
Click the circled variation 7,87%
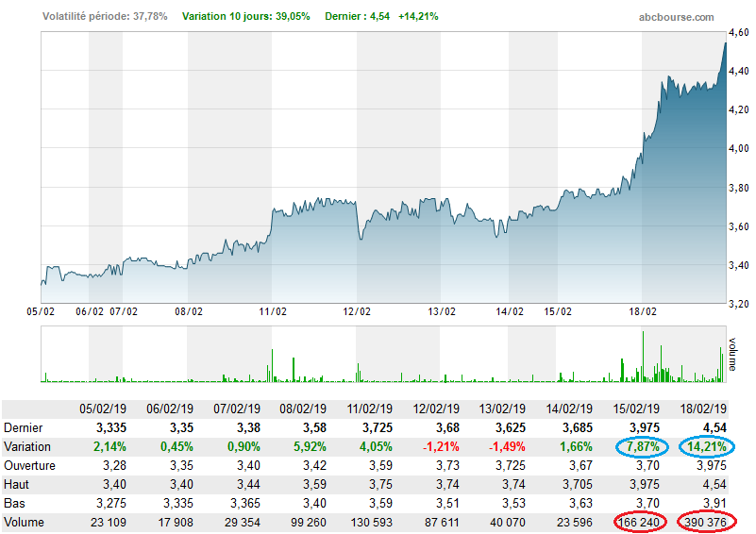pyautogui.click(x=643, y=447)
